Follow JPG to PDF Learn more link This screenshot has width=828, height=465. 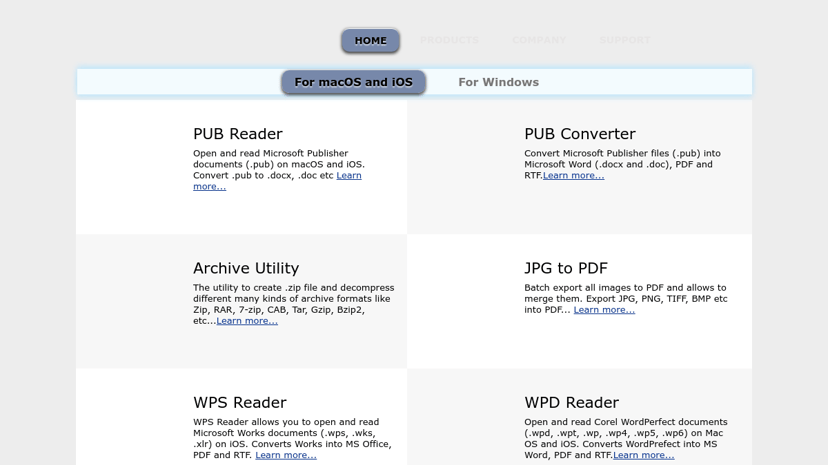point(604,310)
